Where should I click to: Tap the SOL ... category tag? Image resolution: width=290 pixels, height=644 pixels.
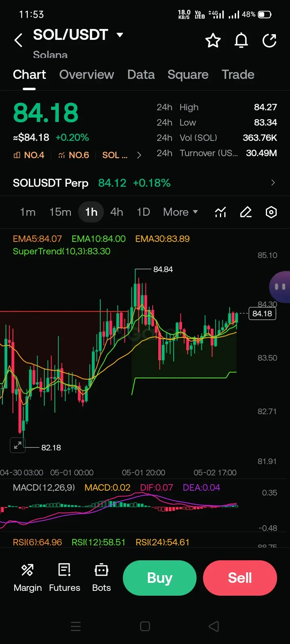click(115, 155)
